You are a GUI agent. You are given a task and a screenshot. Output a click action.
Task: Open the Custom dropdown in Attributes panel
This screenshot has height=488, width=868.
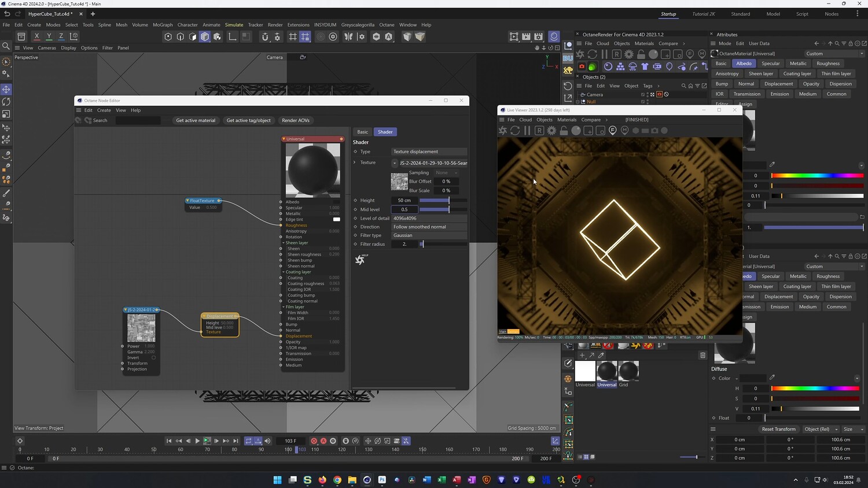pos(834,54)
